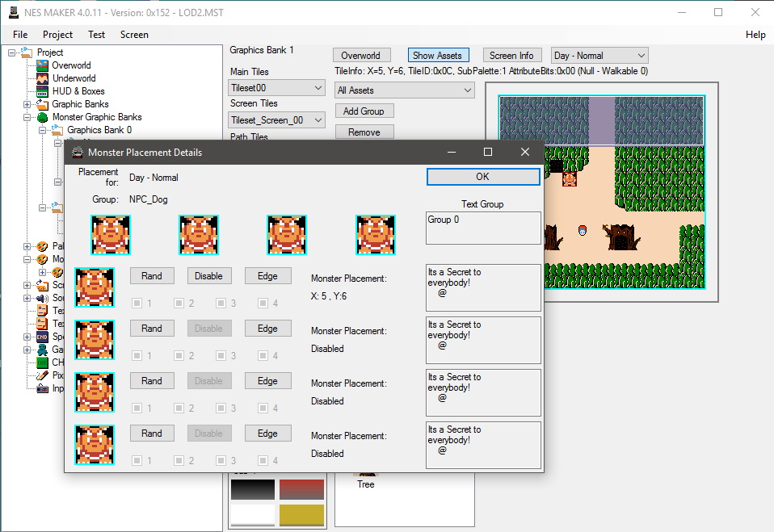Collapse the Monster Graphic Banks node
This screenshot has height=532, width=774.
(x=27, y=117)
